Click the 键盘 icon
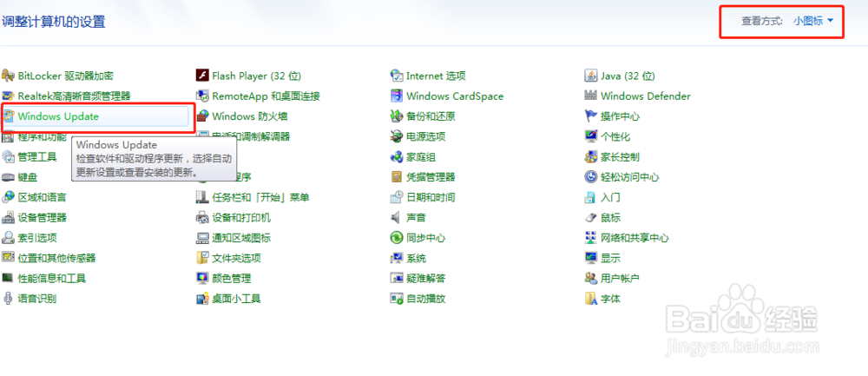 (x=9, y=177)
